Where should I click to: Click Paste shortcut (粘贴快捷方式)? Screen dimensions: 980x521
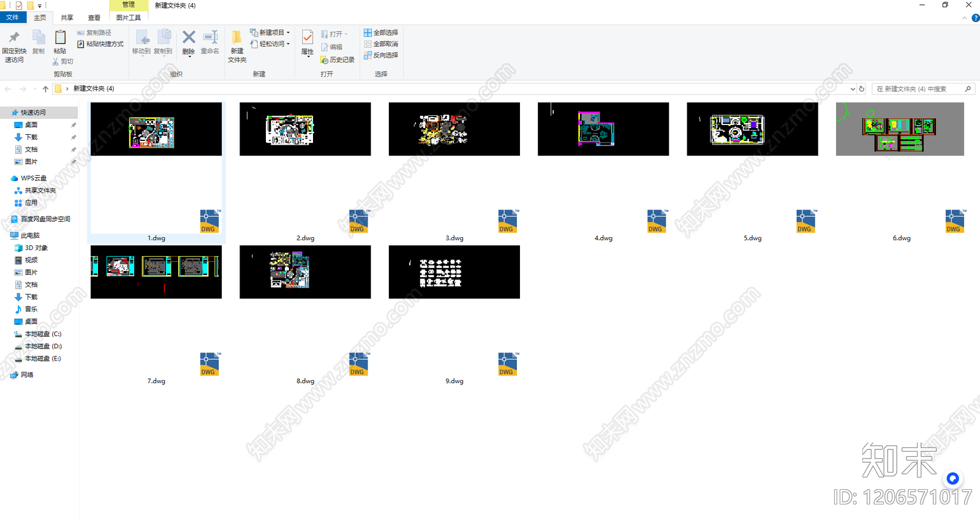tap(100, 44)
